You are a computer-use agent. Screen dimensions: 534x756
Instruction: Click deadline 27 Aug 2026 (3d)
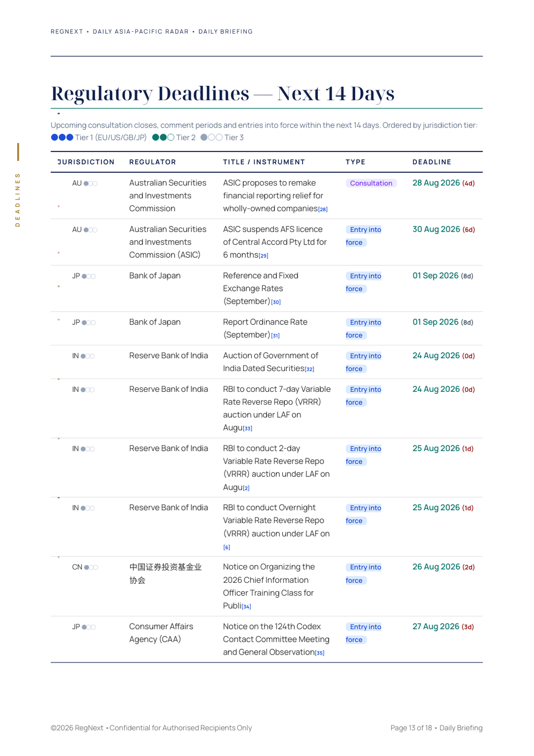[443, 626]
